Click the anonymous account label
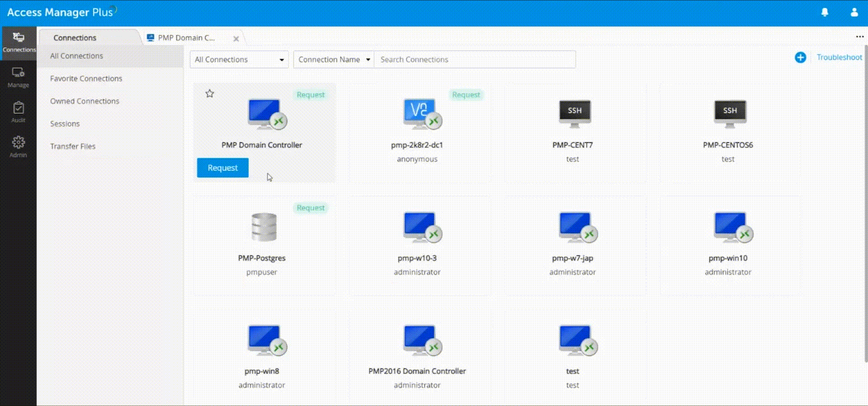The image size is (868, 406). 417,159
